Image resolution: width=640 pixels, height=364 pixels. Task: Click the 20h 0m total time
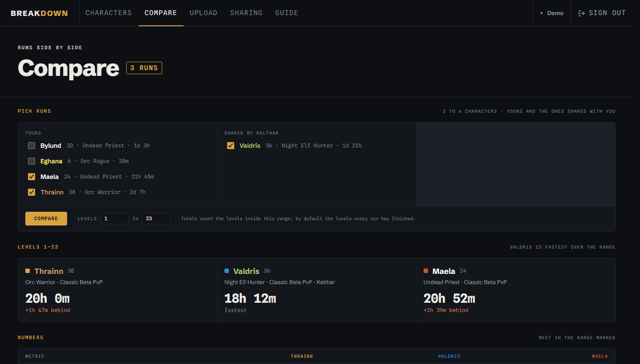coord(48,298)
